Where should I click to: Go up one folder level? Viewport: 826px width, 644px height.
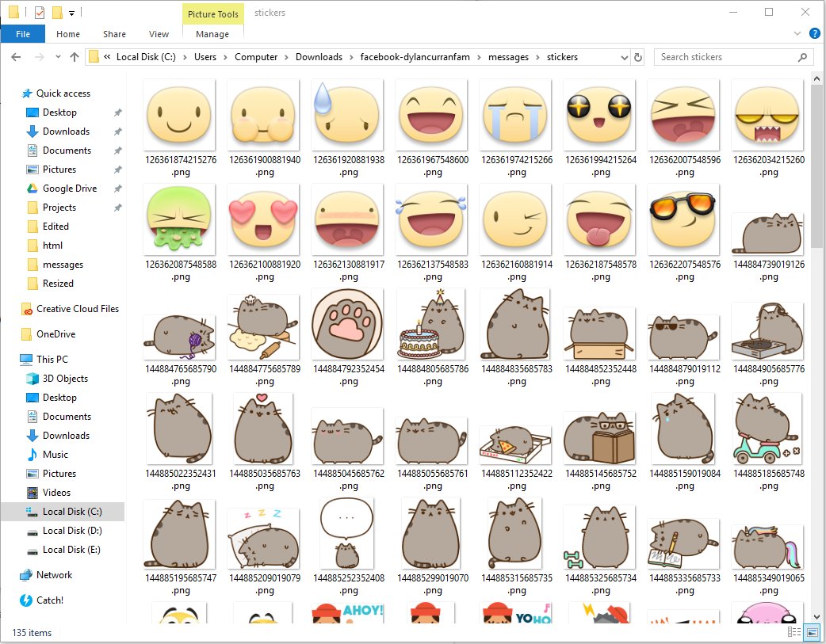(x=75, y=57)
